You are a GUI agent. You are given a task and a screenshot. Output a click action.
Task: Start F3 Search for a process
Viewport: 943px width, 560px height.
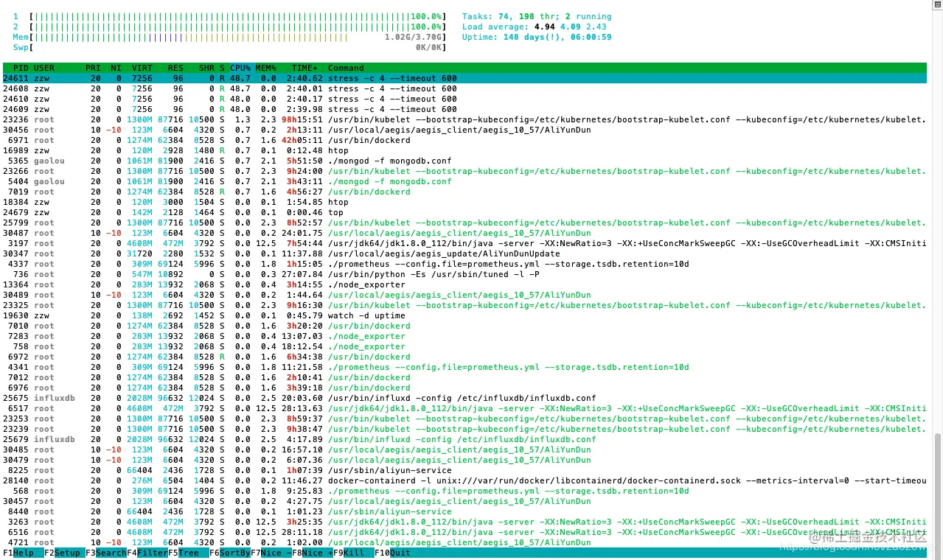pos(105,553)
